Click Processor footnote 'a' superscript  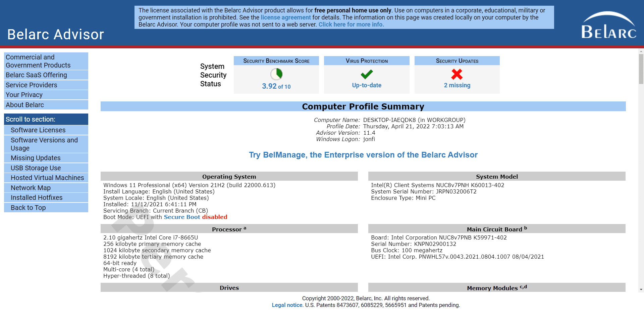coord(245,228)
